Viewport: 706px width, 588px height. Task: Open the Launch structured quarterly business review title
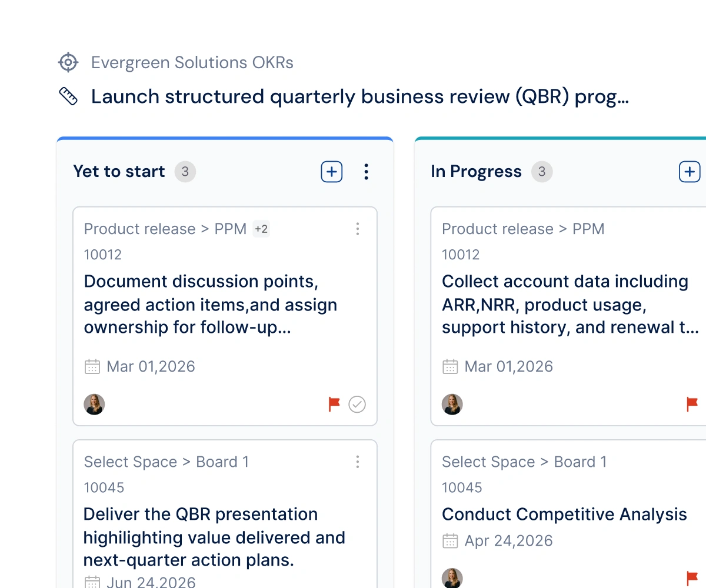(360, 96)
